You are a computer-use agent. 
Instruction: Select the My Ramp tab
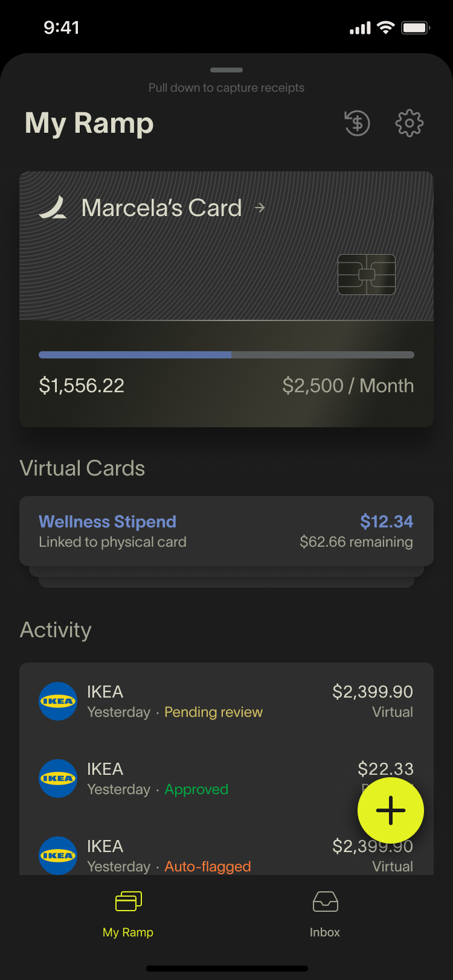[128, 914]
